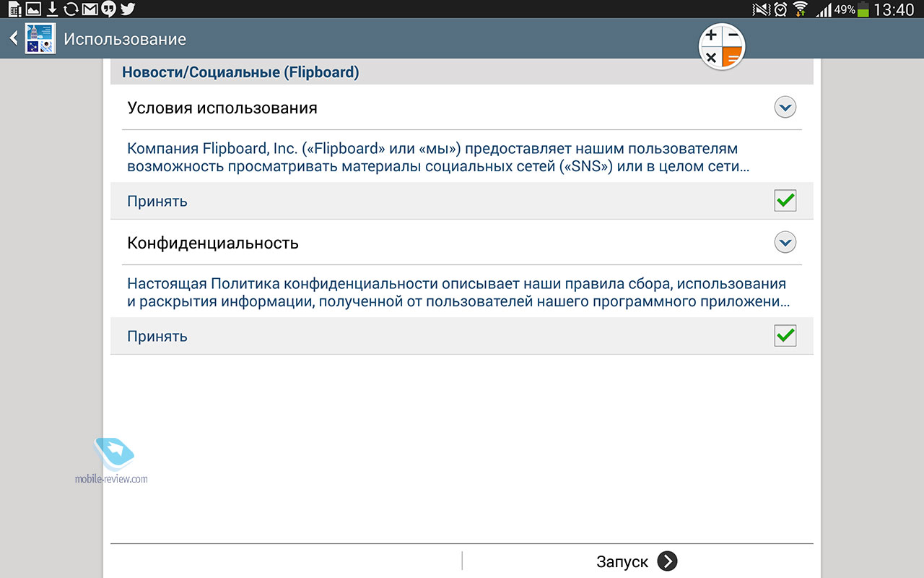
Task: Tap the picture notification icon
Action: (33, 9)
